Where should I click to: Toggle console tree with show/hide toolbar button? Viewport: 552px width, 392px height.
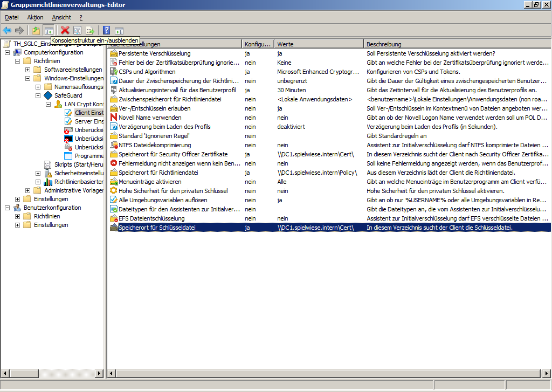click(49, 30)
